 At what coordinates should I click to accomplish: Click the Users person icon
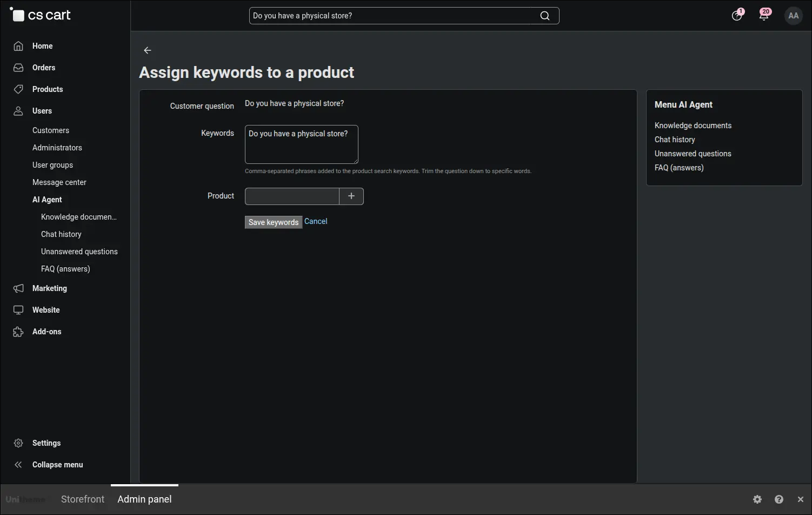pos(18,111)
